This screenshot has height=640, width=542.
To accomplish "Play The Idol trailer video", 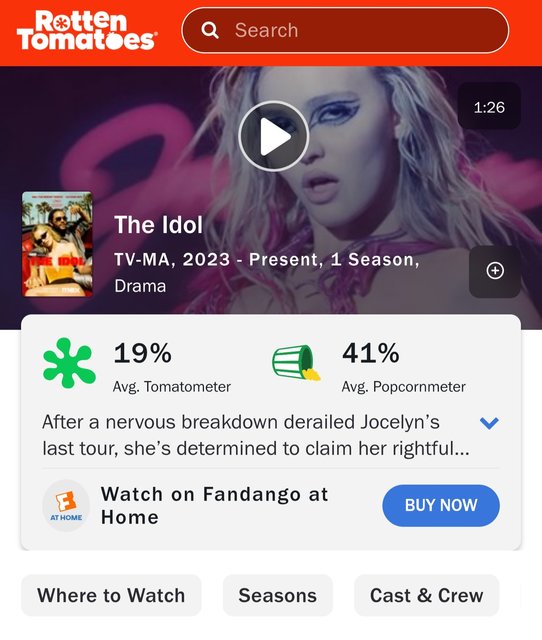I will (273, 136).
